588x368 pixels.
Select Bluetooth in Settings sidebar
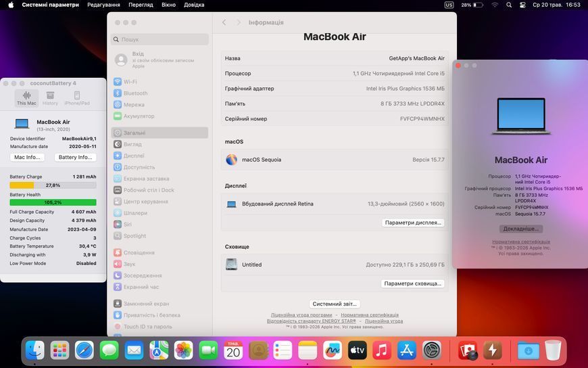(160, 93)
